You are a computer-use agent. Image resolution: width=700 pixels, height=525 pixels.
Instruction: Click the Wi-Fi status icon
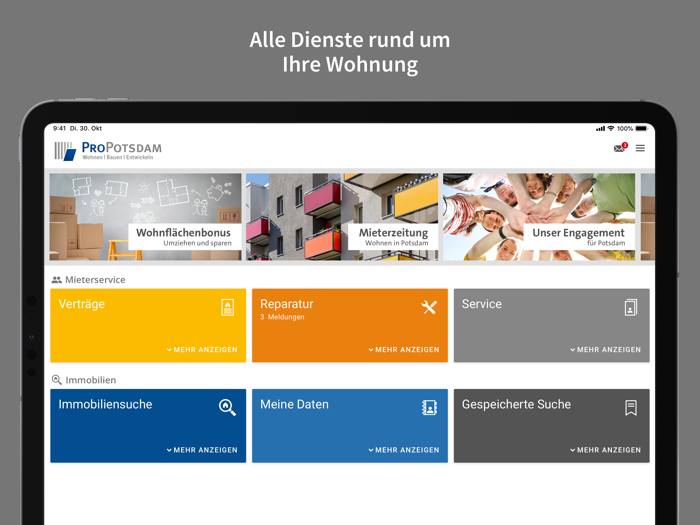coord(611,129)
